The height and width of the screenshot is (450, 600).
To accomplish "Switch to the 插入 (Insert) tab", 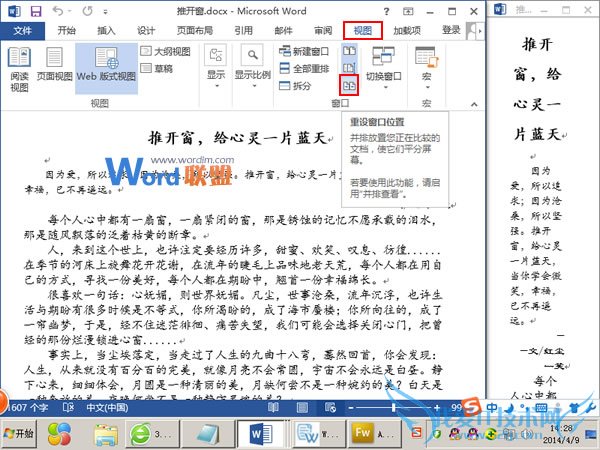I will (x=106, y=30).
